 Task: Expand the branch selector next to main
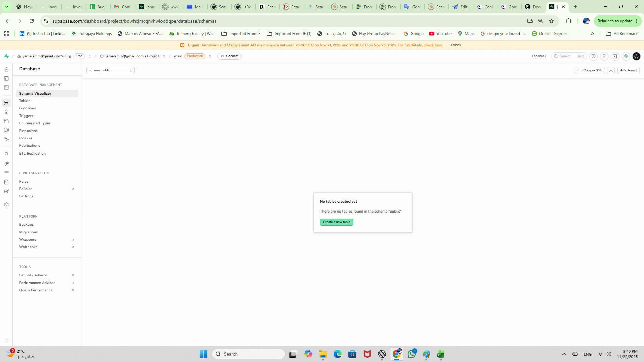point(210,56)
